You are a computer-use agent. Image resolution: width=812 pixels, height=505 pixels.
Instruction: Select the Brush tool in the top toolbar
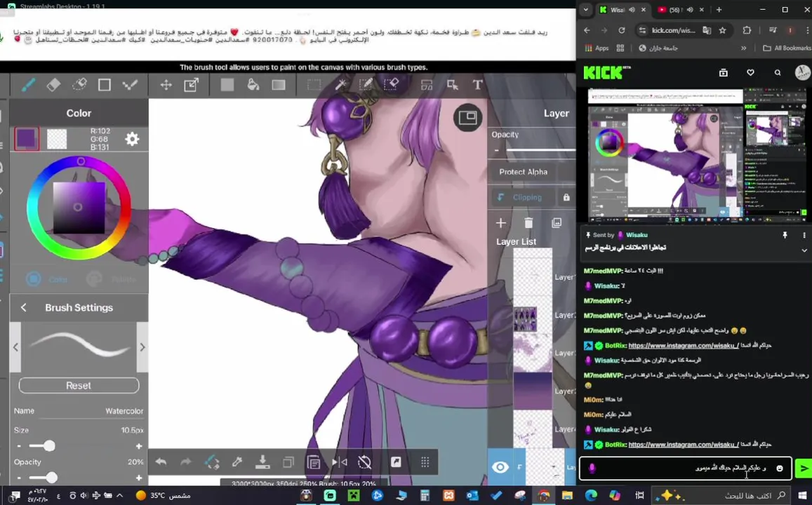point(28,85)
